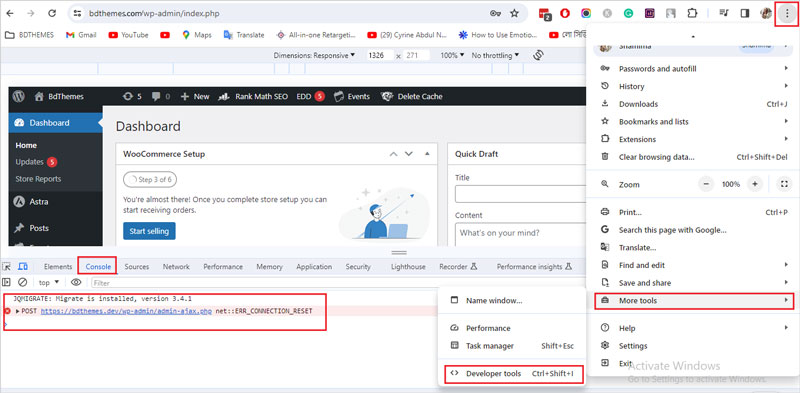The image size is (800, 393).
Task: Focus the Quick Draft Title field
Action: (520, 194)
